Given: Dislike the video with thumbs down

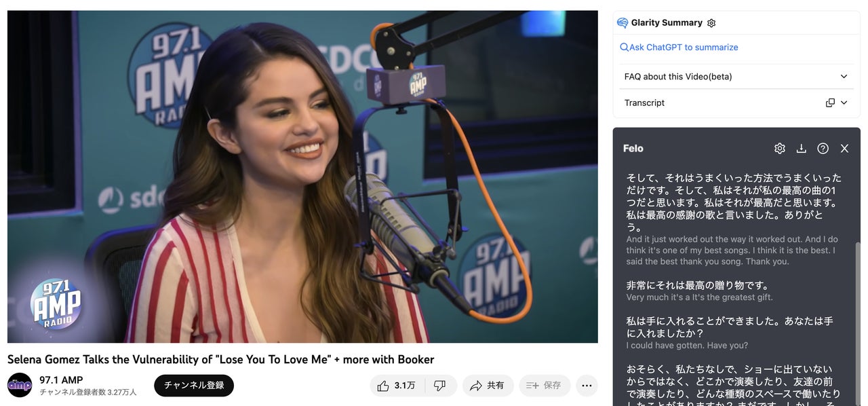Looking at the screenshot, I should pyautogui.click(x=441, y=386).
